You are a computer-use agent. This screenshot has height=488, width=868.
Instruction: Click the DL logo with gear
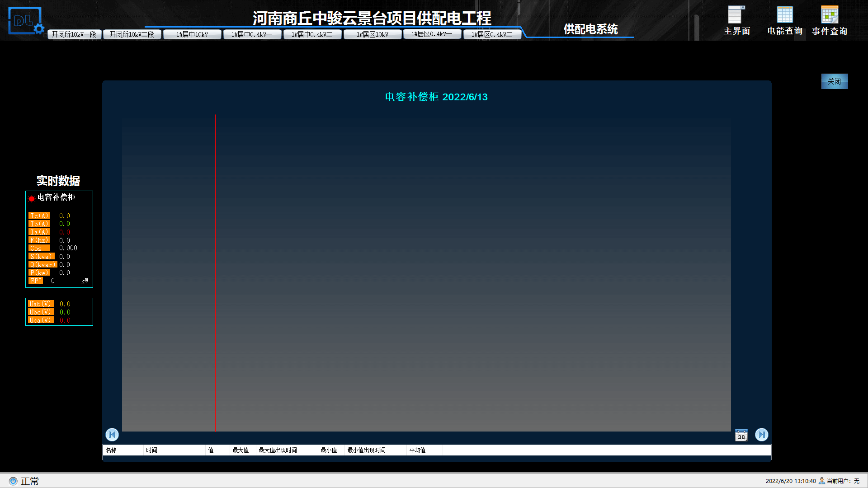(x=26, y=21)
